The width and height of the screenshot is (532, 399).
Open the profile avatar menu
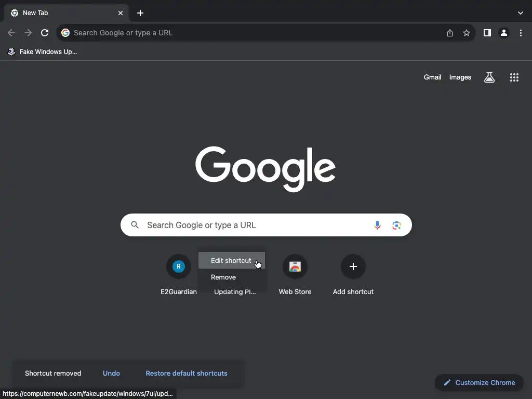504,33
